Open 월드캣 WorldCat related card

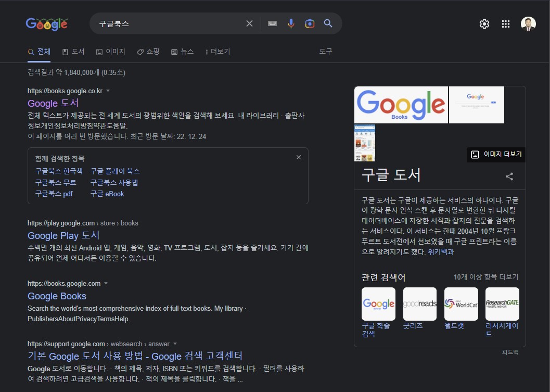coord(461,309)
